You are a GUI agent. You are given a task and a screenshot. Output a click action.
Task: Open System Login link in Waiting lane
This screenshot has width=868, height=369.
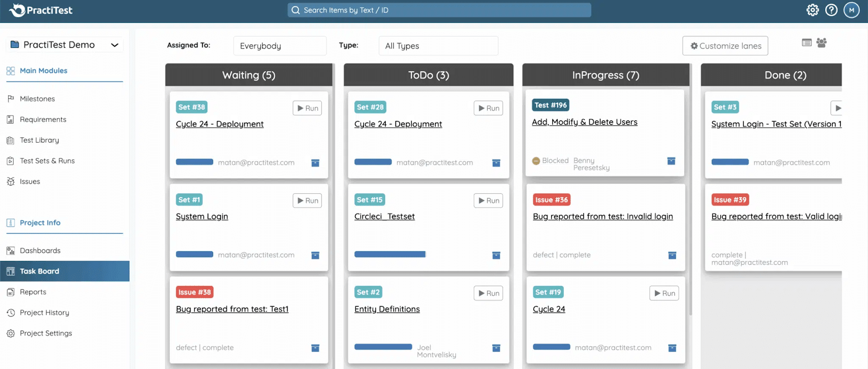click(x=202, y=217)
